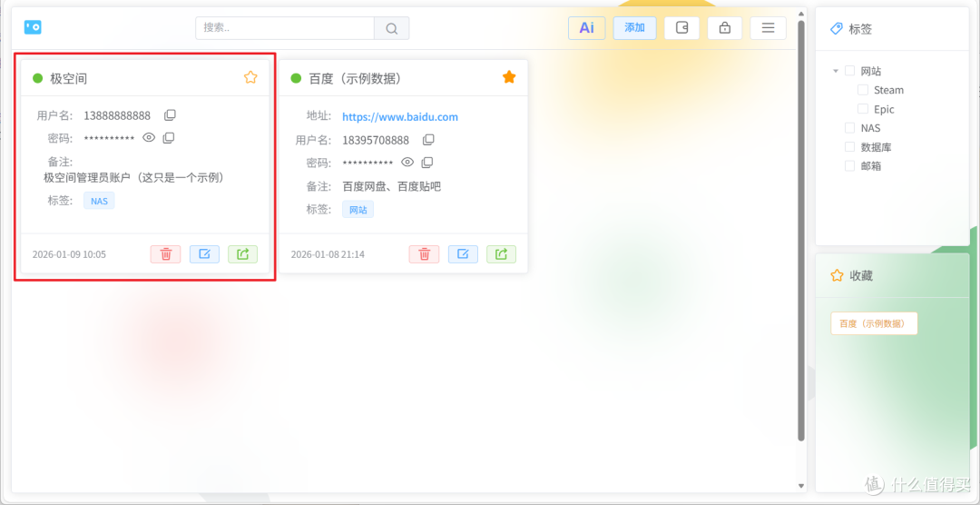Click the username text 13888888888
This screenshot has height=505, width=980.
point(117,115)
